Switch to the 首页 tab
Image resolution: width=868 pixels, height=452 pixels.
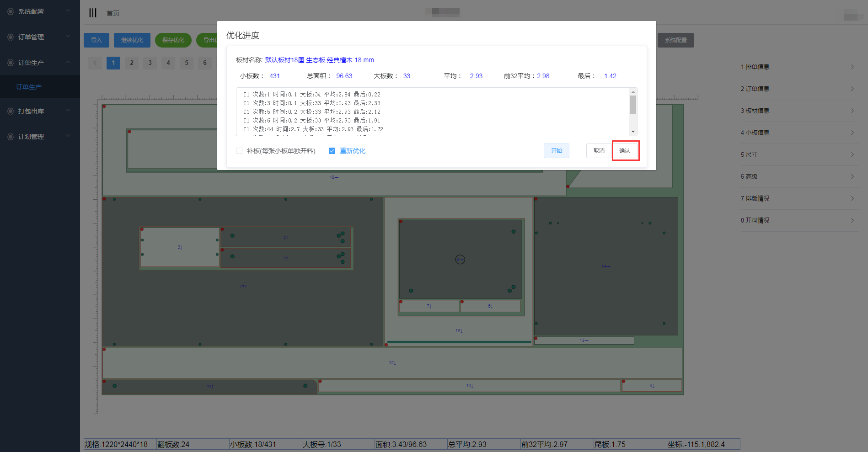click(x=113, y=13)
